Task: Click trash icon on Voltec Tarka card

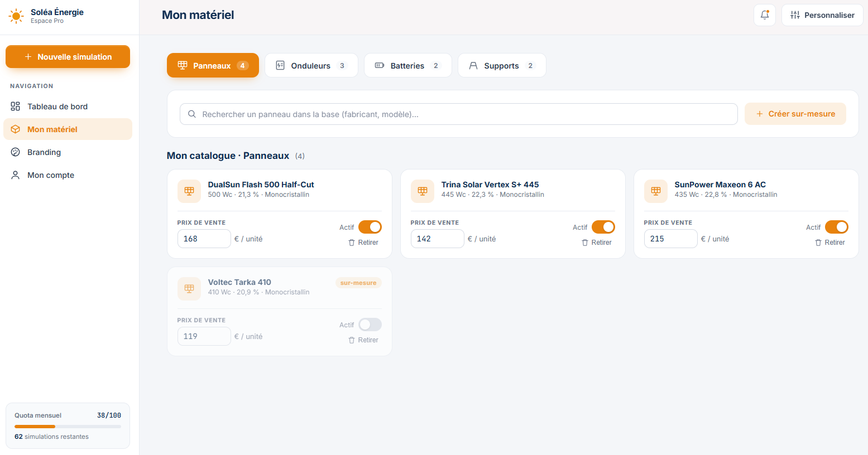Action: (352, 340)
